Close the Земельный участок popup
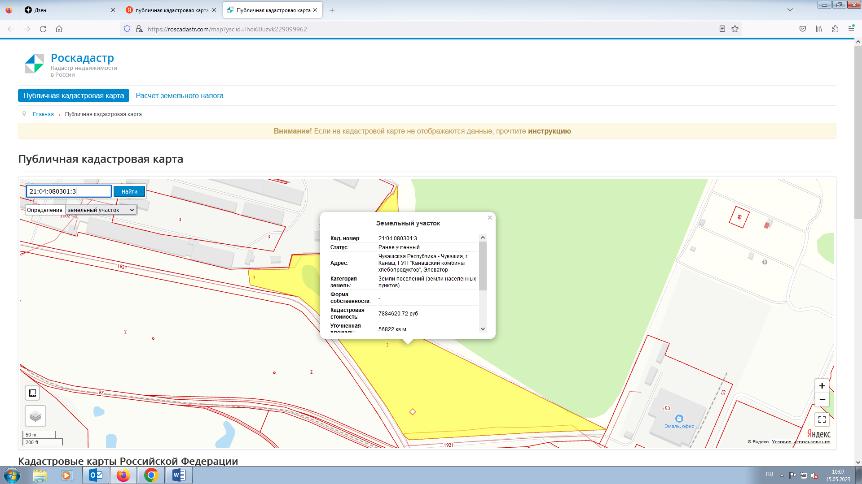The width and height of the screenshot is (862, 484). (x=489, y=217)
